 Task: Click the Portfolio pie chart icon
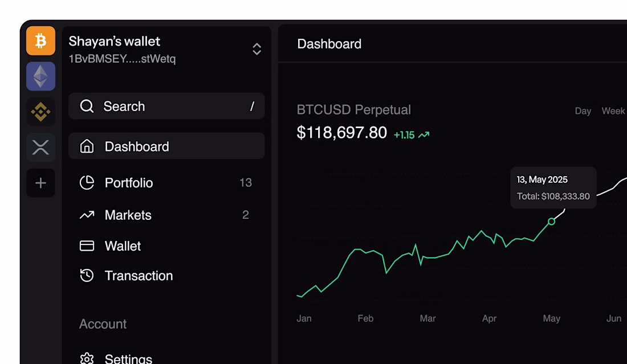coord(87,183)
